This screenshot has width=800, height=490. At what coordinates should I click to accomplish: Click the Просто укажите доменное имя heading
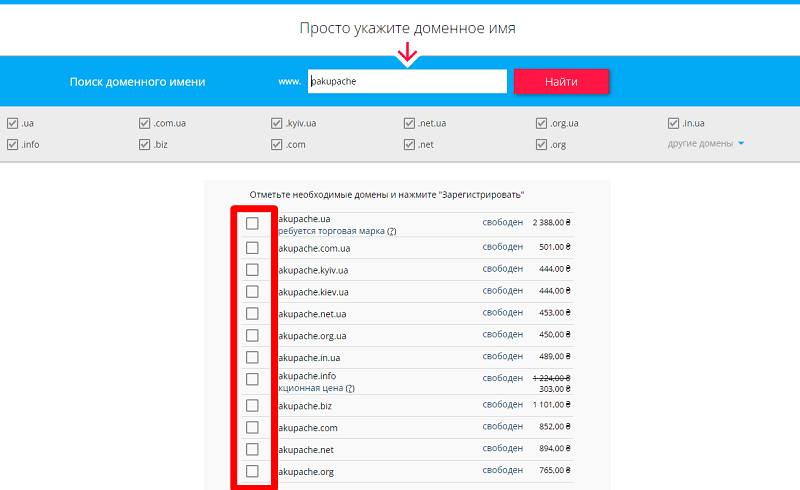(x=407, y=28)
